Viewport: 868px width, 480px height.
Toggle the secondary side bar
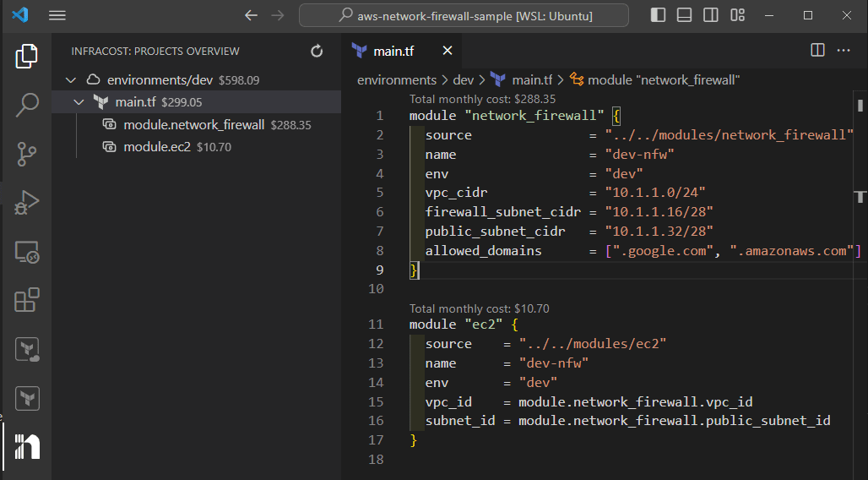click(x=711, y=15)
